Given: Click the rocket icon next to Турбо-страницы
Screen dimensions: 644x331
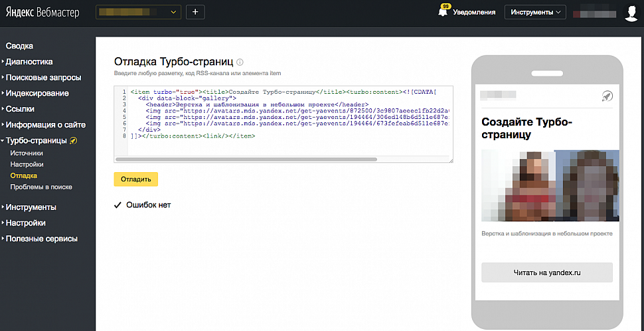Looking at the screenshot, I should pyautogui.click(x=73, y=140).
